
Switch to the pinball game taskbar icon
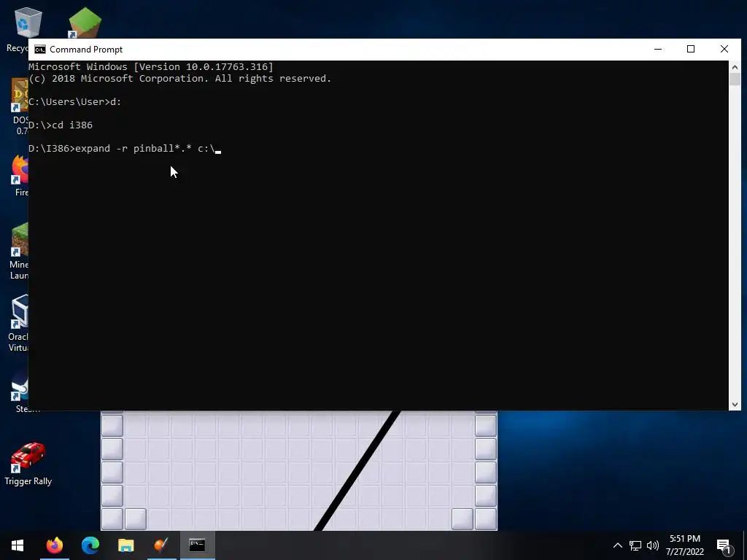tap(161, 545)
